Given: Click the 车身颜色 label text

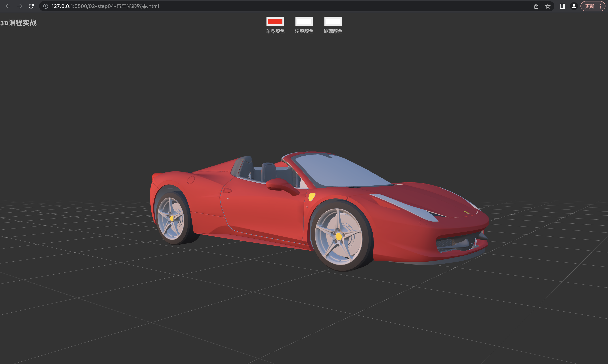Looking at the screenshot, I should (275, 31).
